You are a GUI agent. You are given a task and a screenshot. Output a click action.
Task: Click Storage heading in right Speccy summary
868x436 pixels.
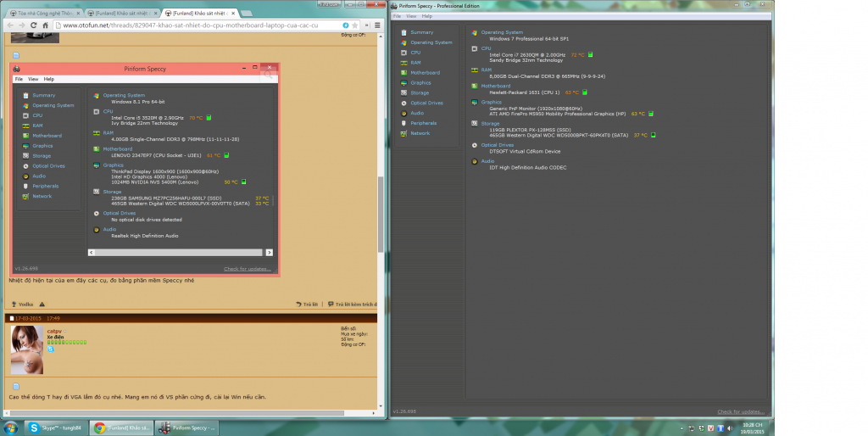point(490,124)
